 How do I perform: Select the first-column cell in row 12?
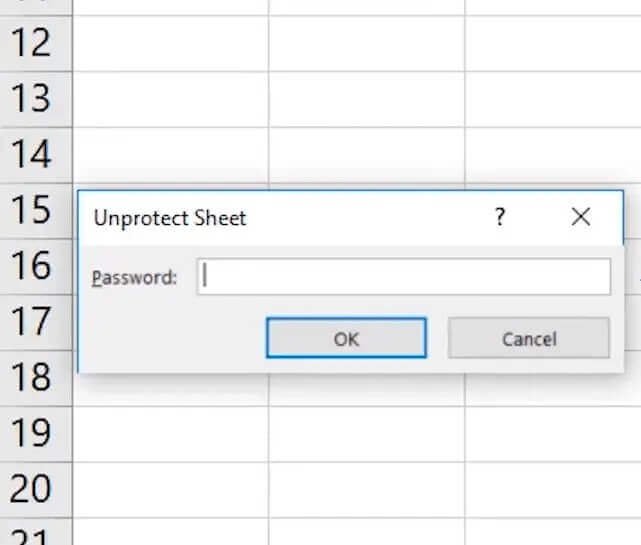pos(170,44)
